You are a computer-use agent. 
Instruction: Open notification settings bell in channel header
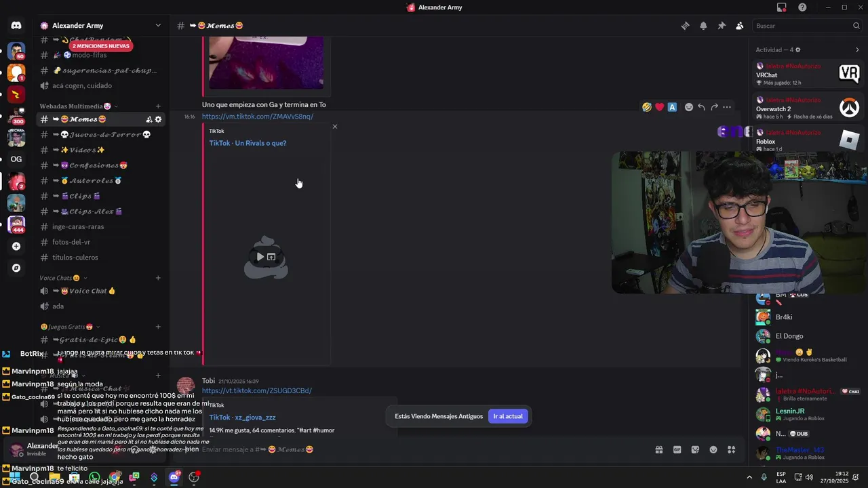click(x=703, y=26)
